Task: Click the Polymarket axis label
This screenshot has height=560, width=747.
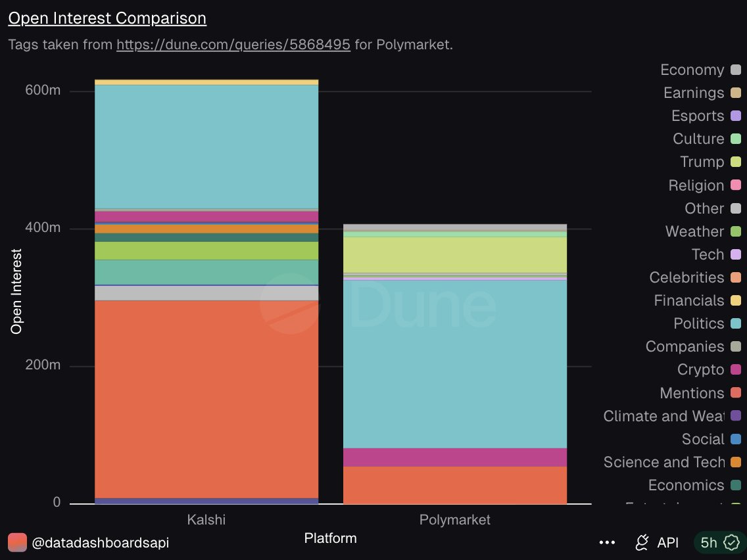Action: point(455,519)
